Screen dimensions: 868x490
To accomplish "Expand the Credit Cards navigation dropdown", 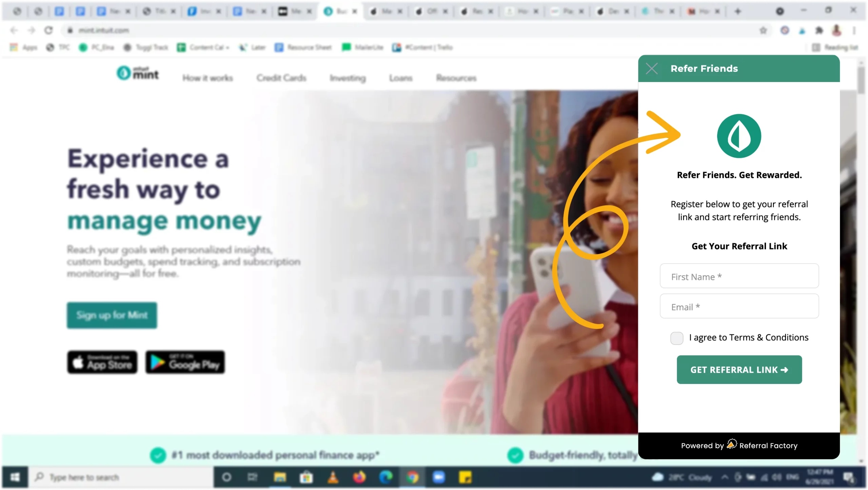I will (281, 78).
